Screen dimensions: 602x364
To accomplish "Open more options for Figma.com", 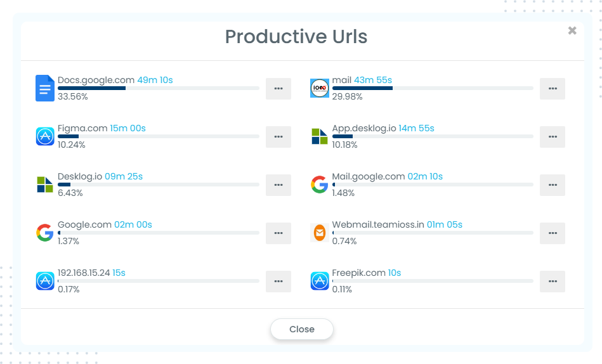I will 278,137.
